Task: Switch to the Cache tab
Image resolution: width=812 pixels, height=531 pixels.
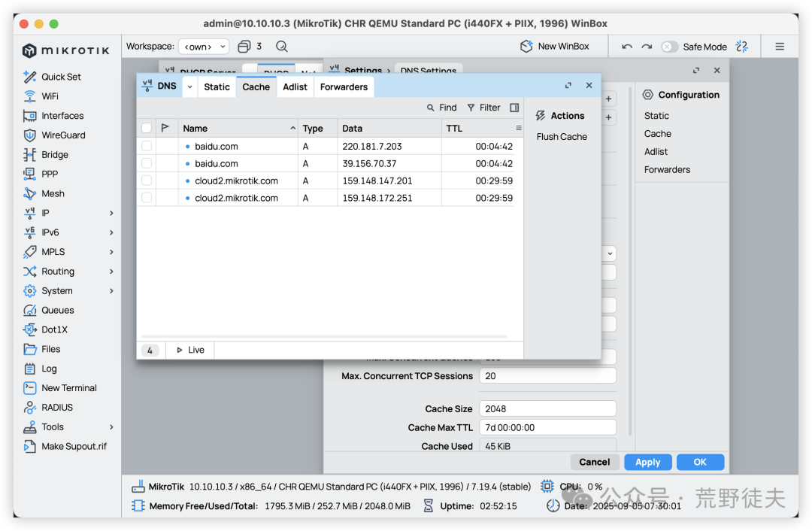Action: [256, 87]
